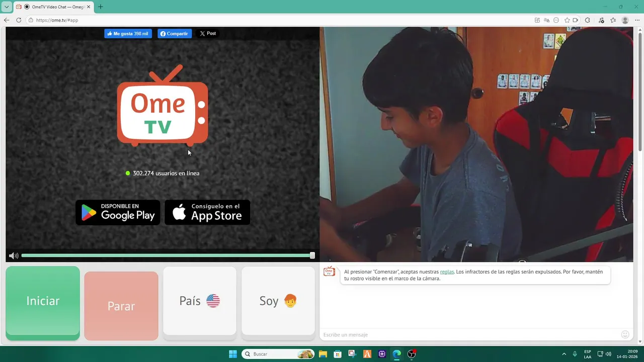Open the apps icon in address bar
Viewport: 644px width, 362px height.
(x=537, y=20)
